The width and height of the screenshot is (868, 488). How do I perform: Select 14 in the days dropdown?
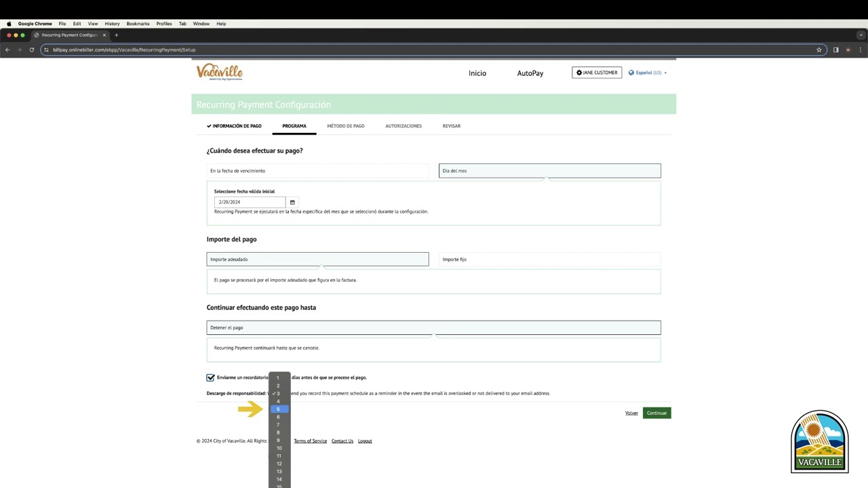click(x=279, y=479)
